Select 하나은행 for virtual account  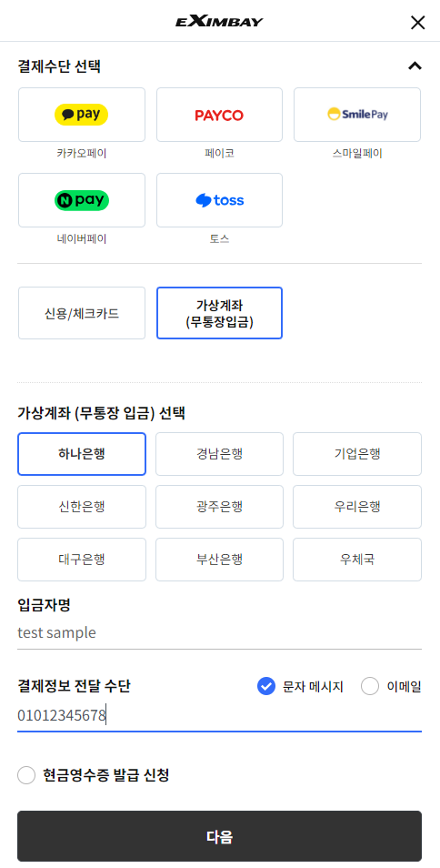82,455
